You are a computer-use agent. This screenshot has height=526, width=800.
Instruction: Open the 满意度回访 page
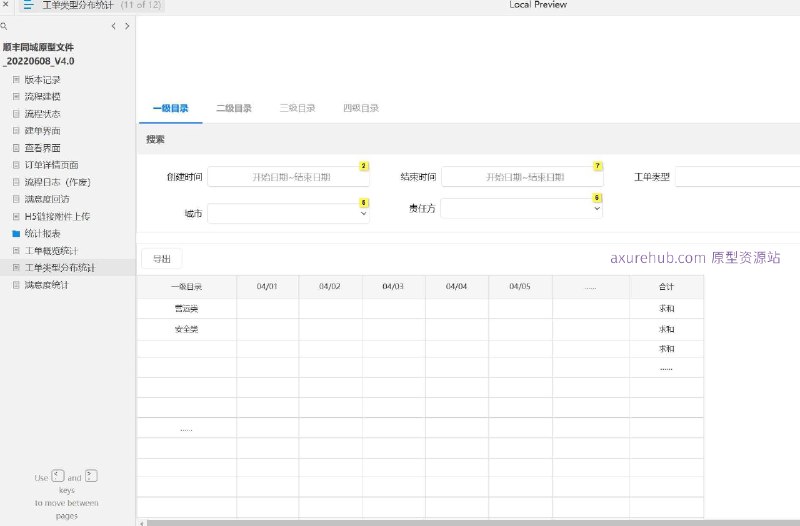(x=47, y=199)
